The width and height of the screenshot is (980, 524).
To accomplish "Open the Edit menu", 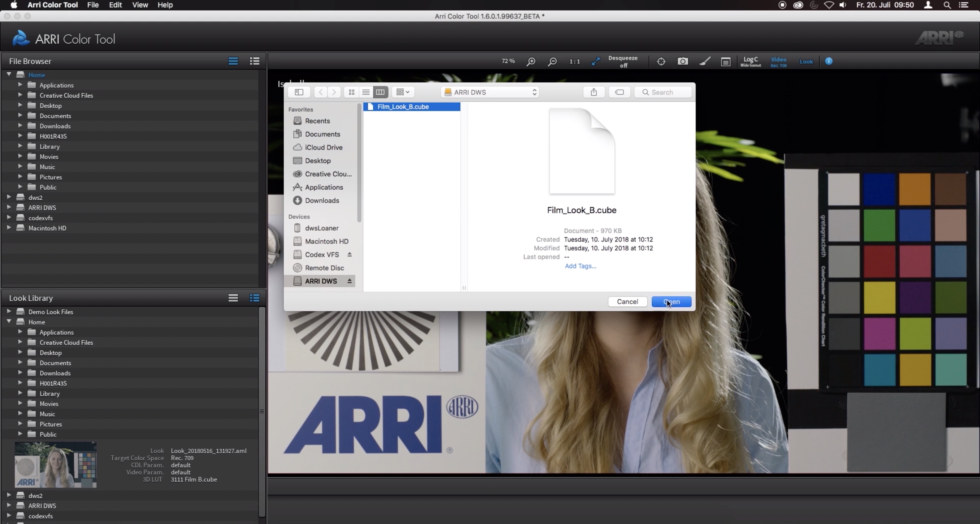I will 115,5.
